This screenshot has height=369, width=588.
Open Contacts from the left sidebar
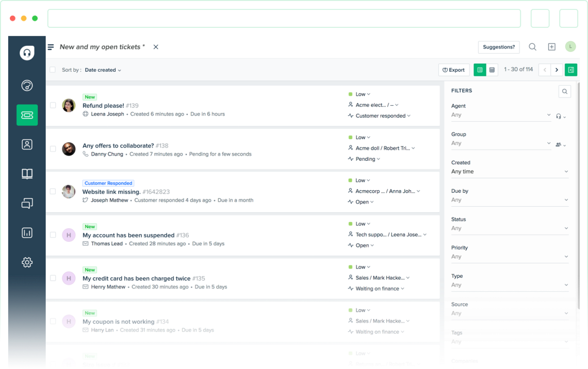pyautogui.click(x=26, y=144)
